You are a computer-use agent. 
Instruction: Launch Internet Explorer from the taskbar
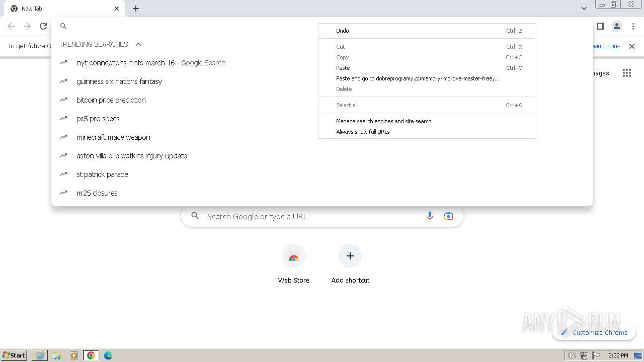pos(40,355)
